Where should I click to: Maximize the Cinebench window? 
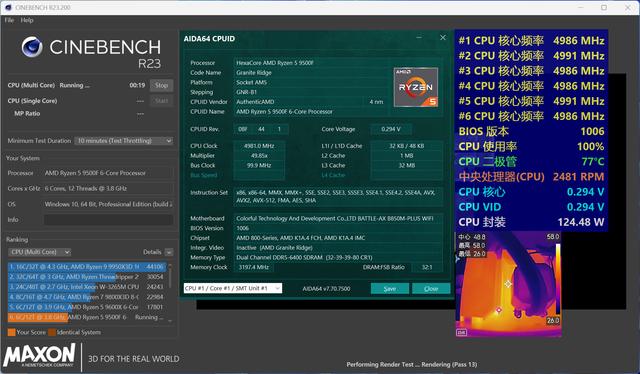tap(604, 7)
